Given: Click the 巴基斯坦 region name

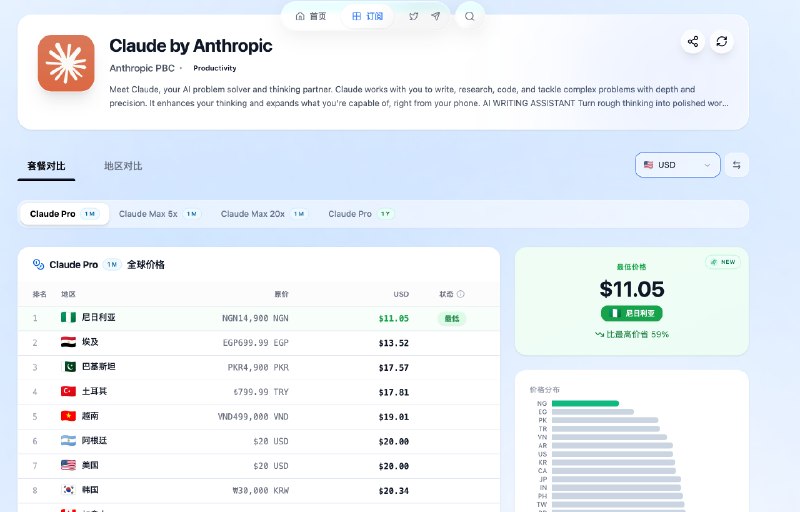Looking at the screenshot, I should click(x=98, y=367).
